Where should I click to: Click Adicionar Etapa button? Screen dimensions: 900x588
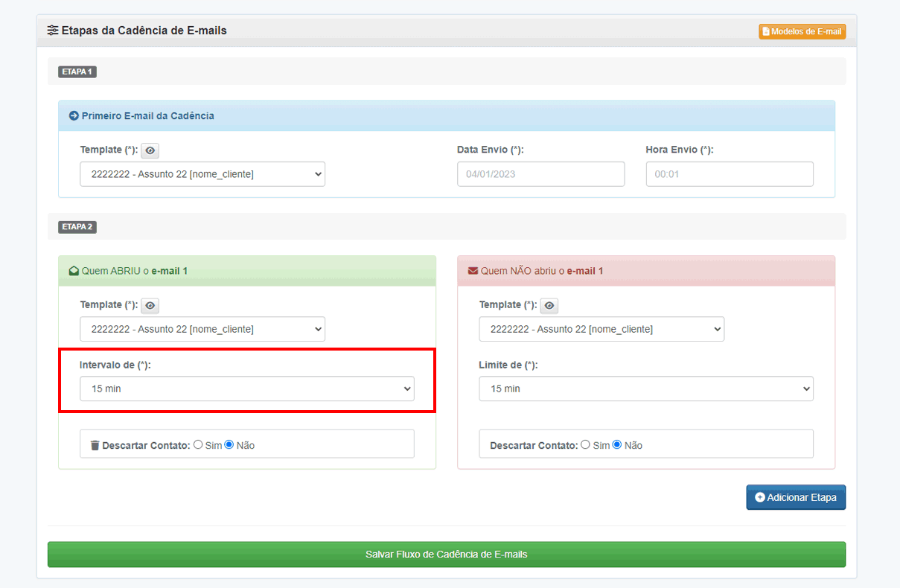pos(796,497)
